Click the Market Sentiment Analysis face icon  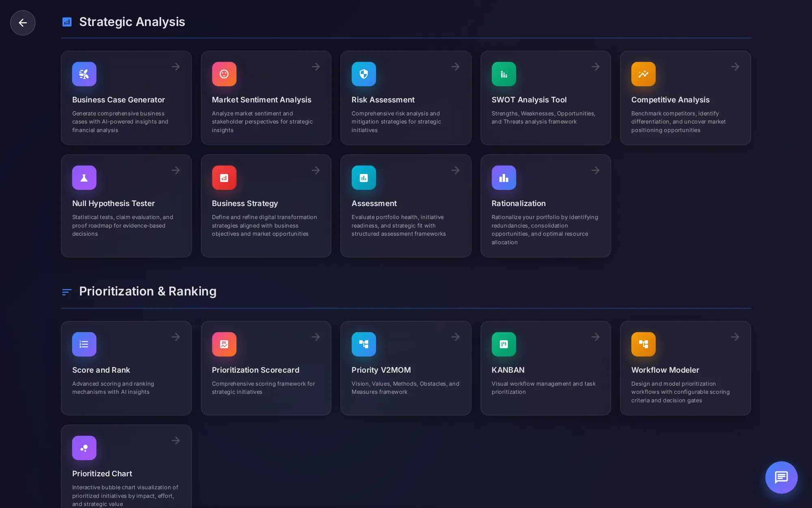(224, 74)
